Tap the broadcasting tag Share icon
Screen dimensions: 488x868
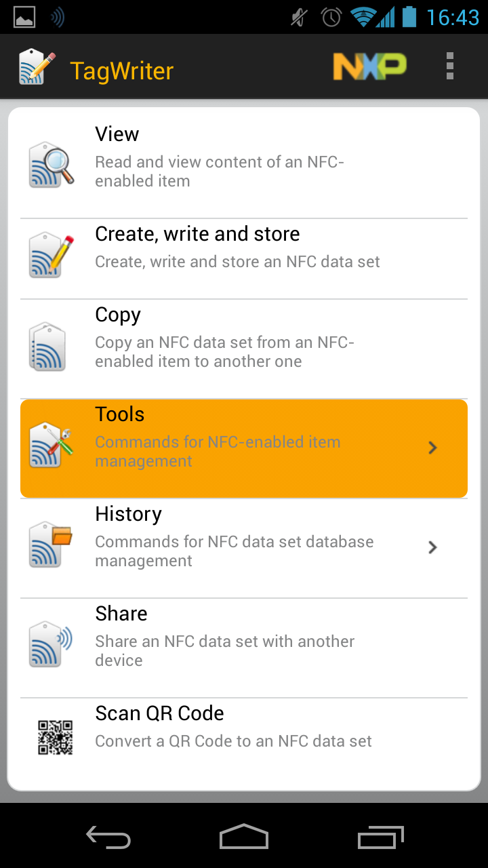[x=52, y=644]
